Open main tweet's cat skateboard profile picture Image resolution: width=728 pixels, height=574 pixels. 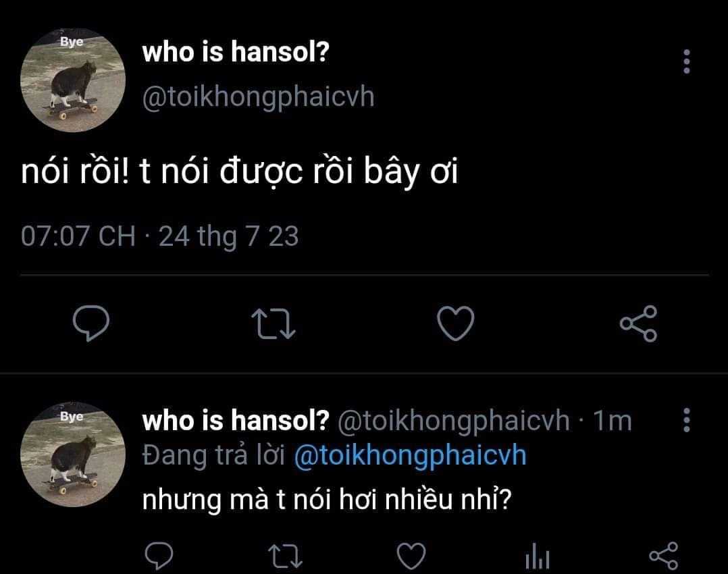click(x=74, y=80)
